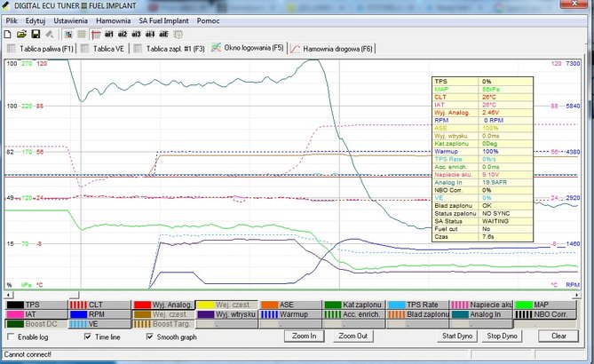
Task: Click the graph scrollbar left arrow
Action: click(8, 295)
